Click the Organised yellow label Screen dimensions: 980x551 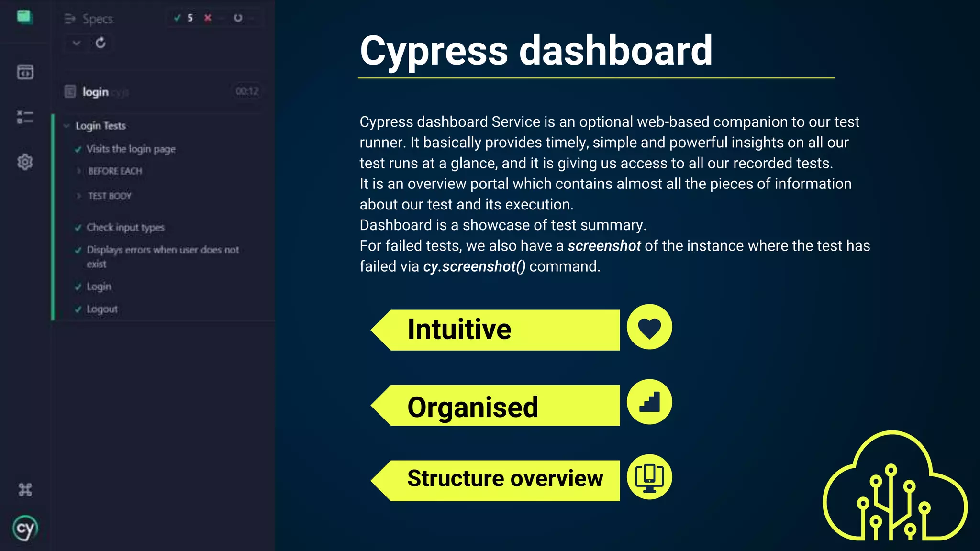pyautogui.click(x=495, y=406)
